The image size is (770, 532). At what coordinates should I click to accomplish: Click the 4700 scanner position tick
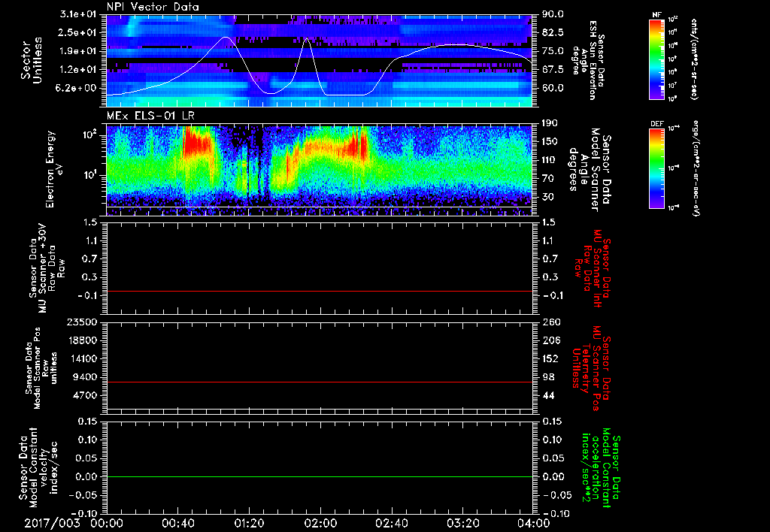[86, 395]
